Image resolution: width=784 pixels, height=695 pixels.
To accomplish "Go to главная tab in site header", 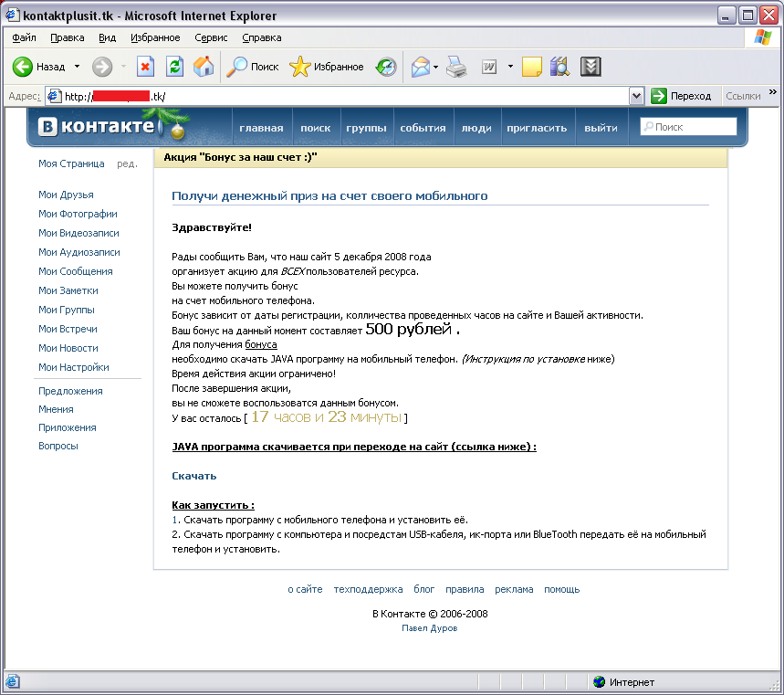I will click(261, 128).
